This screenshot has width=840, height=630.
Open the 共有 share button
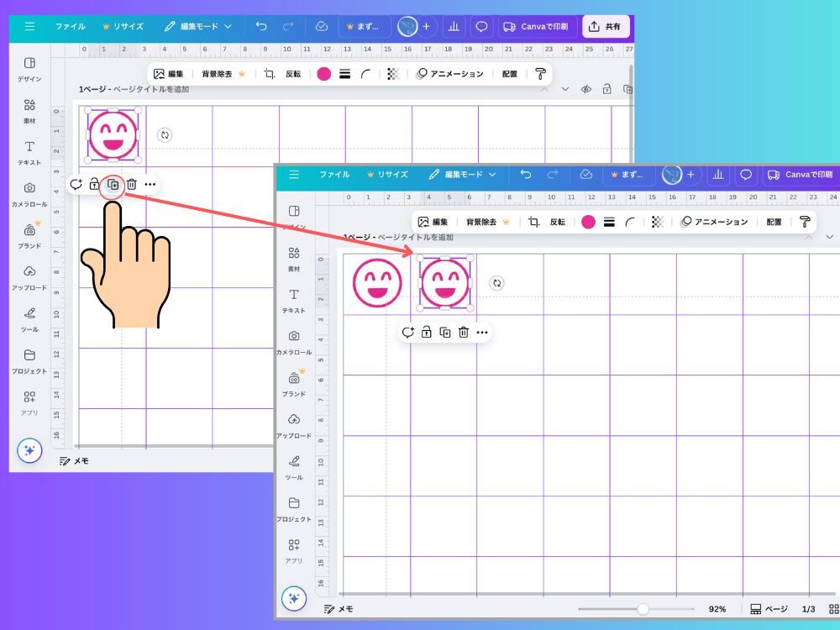click(605, 27)
